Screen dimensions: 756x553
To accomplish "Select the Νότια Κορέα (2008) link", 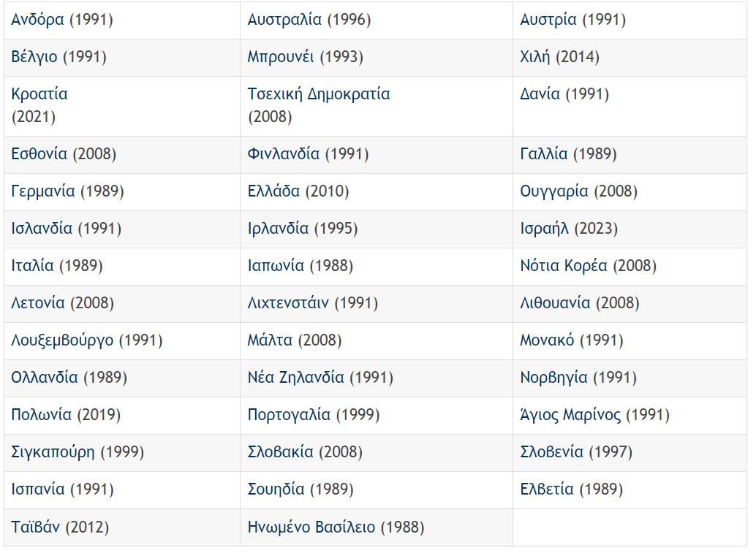I will (589, 266).
